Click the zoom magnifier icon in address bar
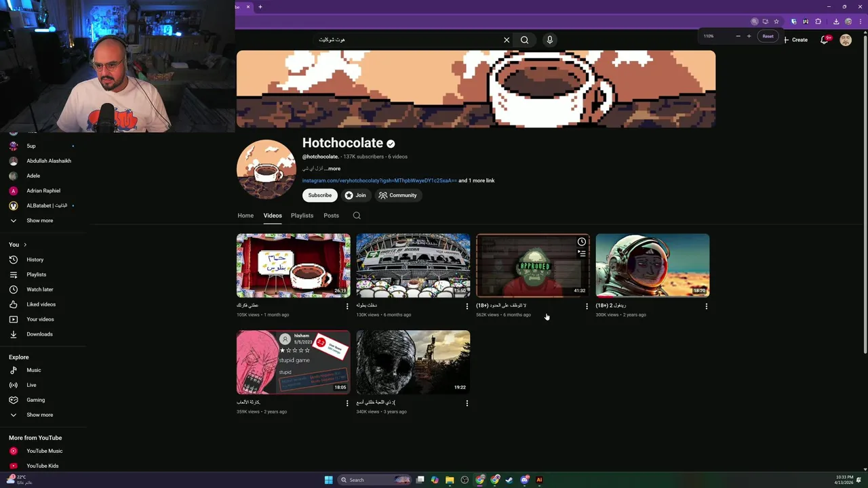 [754, 22]
